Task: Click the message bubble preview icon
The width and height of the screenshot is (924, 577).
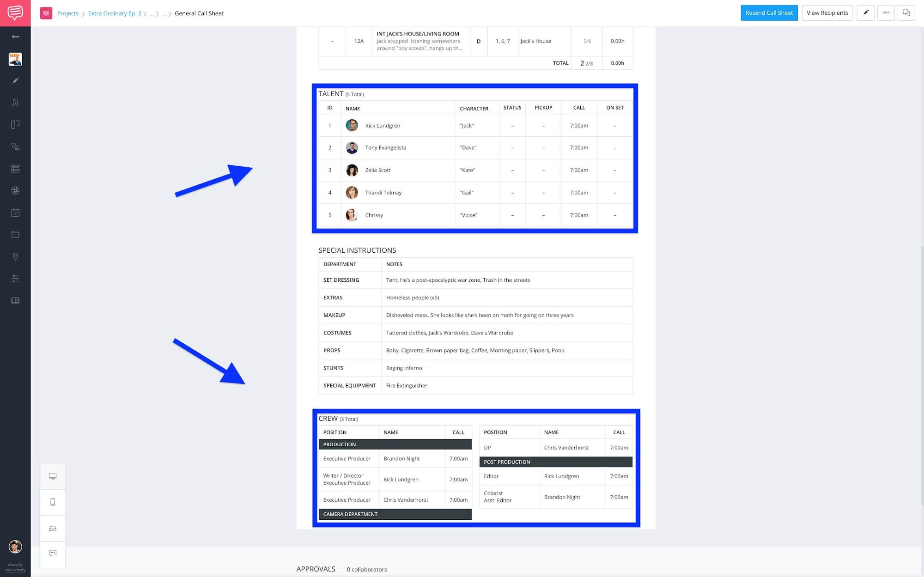Action: tap(53, 553)
